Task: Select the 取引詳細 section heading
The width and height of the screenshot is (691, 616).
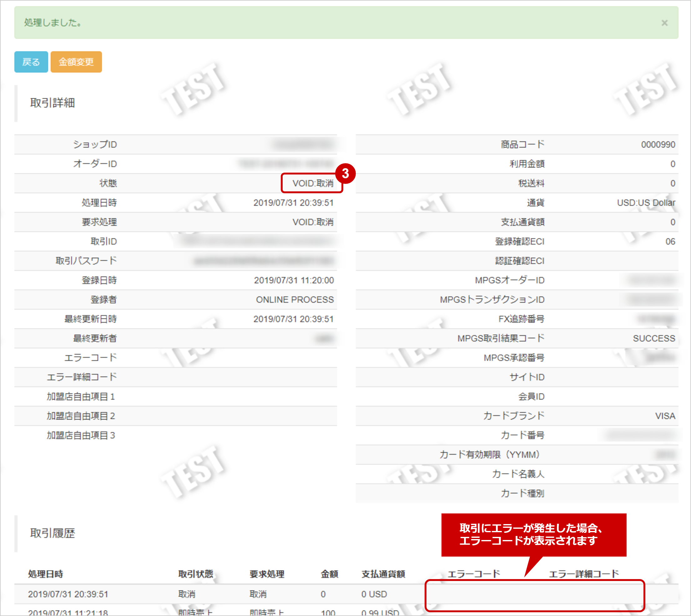Action: 53,103
